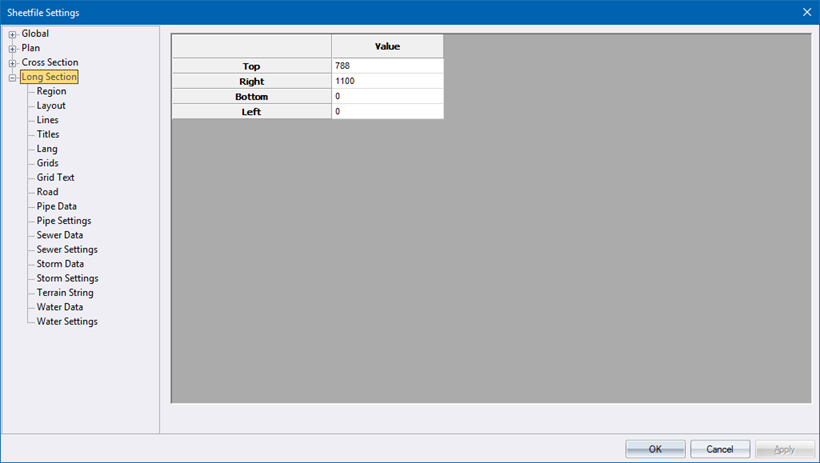Viewport: 820px width, 463px height.
Task: Select Sewer Data tree item
Action: 60,235
